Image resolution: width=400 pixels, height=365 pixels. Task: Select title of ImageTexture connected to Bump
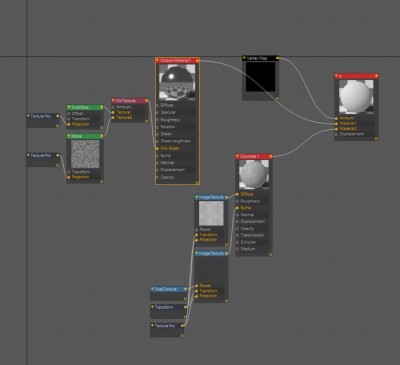click(211, 253)
